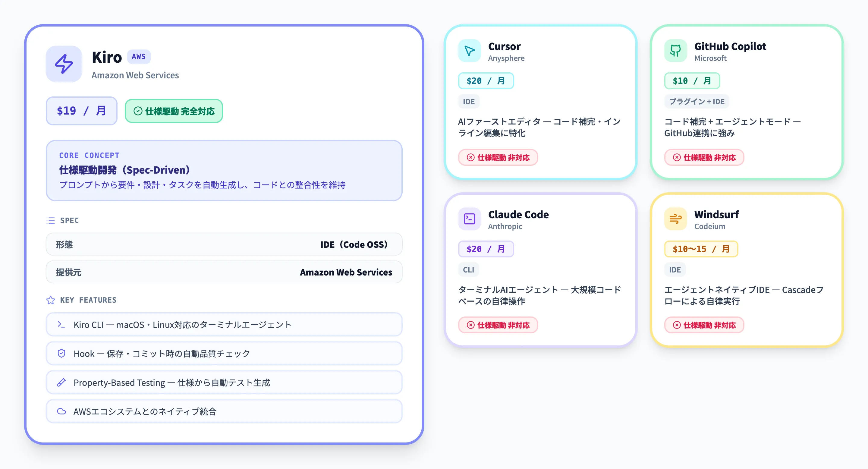Toggle the 仕様駆動 非対応 badge under Cursor
Screen dimensions: 868x469
point(498,157)
